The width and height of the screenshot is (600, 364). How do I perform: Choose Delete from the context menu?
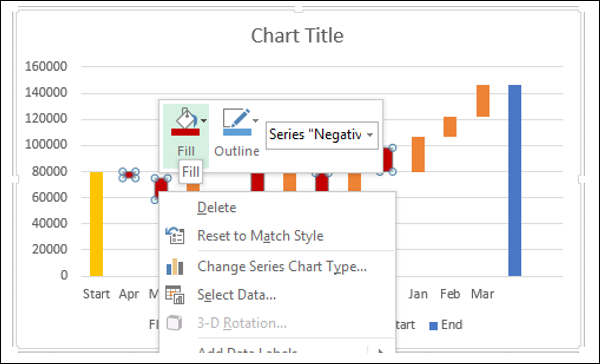217,207
